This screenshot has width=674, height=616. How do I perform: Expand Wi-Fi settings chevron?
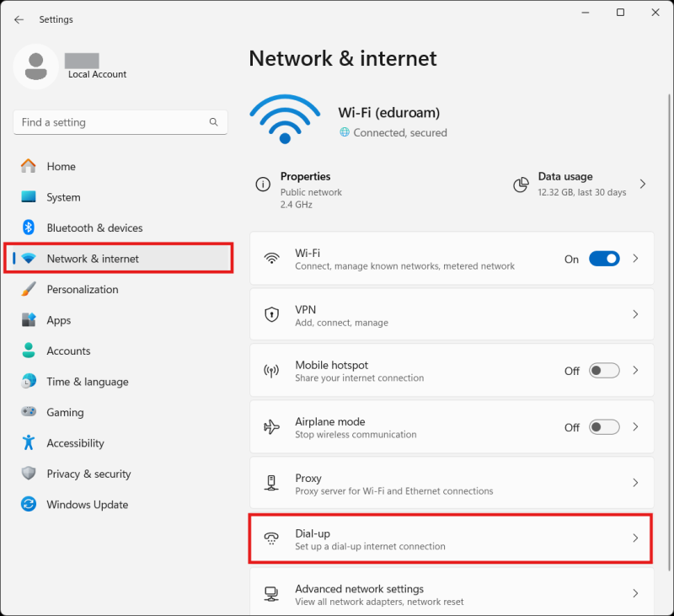click(635, 259)
